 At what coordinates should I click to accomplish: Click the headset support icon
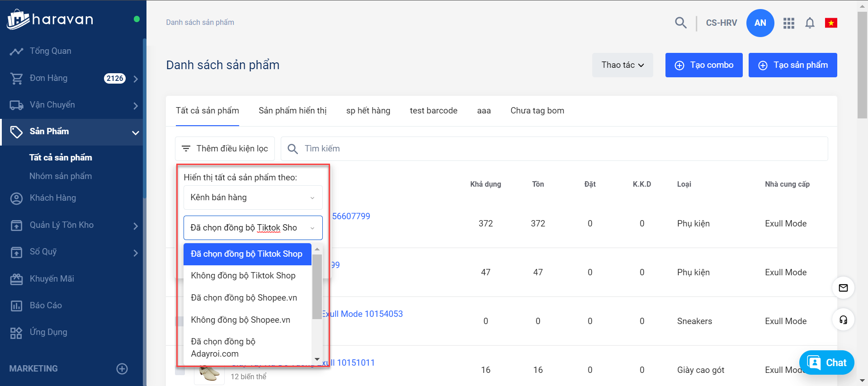(843, 320)
